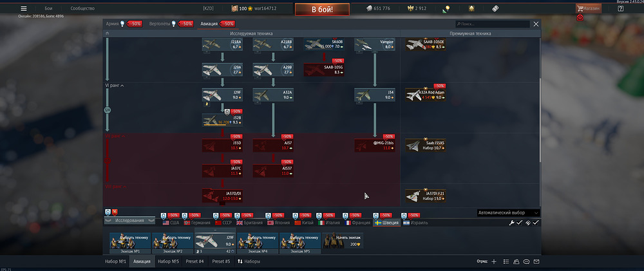
Task: Select the A29B aircraft card
Action: point(273,70)
